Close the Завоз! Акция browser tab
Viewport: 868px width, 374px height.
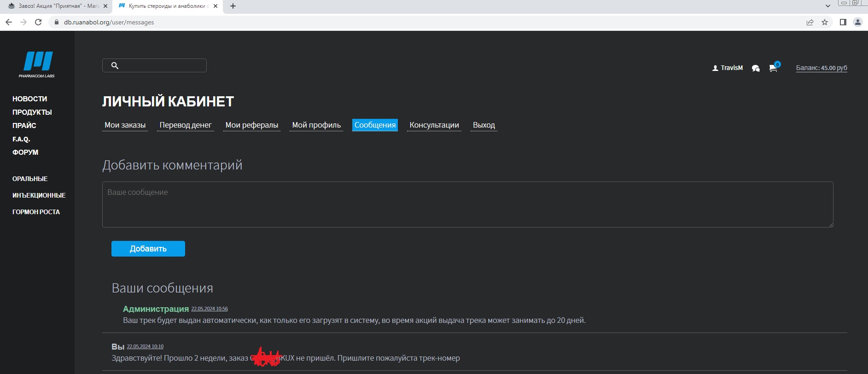pos(105,6)
